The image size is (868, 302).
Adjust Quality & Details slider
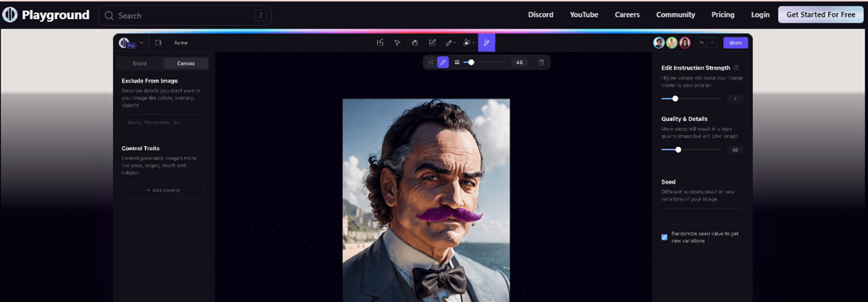tap(691, 149)
